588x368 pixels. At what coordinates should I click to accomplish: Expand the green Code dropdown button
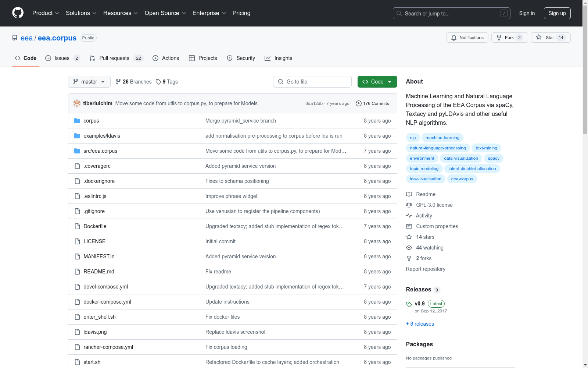(377, 82)
